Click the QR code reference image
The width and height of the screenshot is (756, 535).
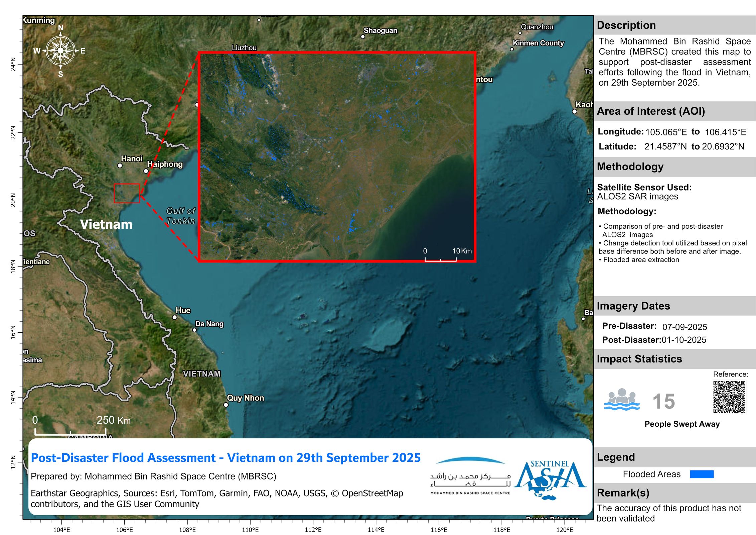(x=729, y=397)
